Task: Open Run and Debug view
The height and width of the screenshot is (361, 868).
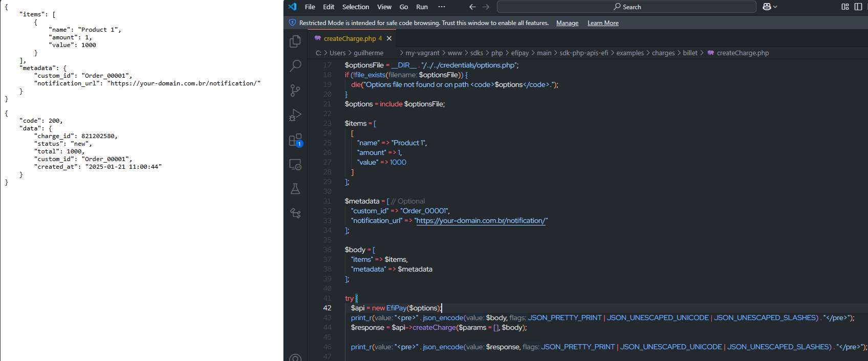Action: 295,115
